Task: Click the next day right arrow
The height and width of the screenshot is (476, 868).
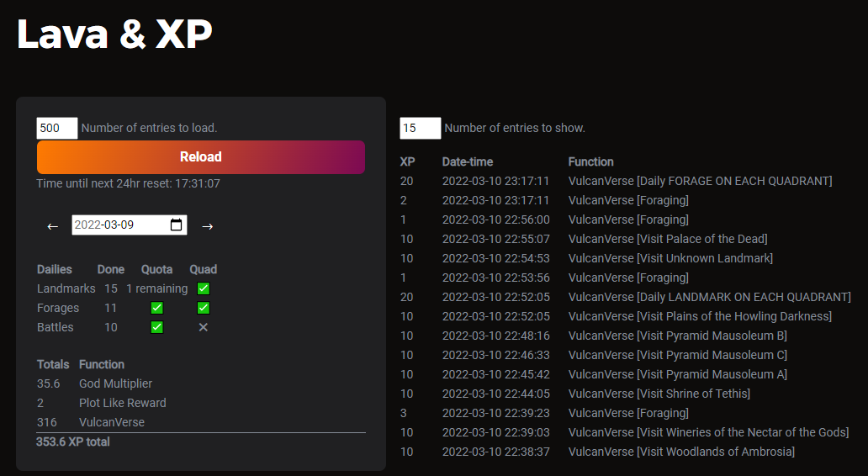Action: [208, 226]
